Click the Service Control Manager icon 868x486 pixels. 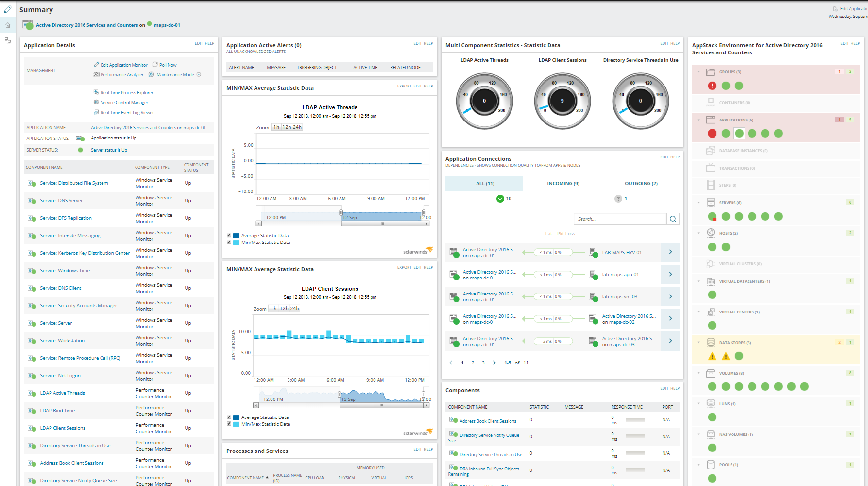tap(96, 102)
